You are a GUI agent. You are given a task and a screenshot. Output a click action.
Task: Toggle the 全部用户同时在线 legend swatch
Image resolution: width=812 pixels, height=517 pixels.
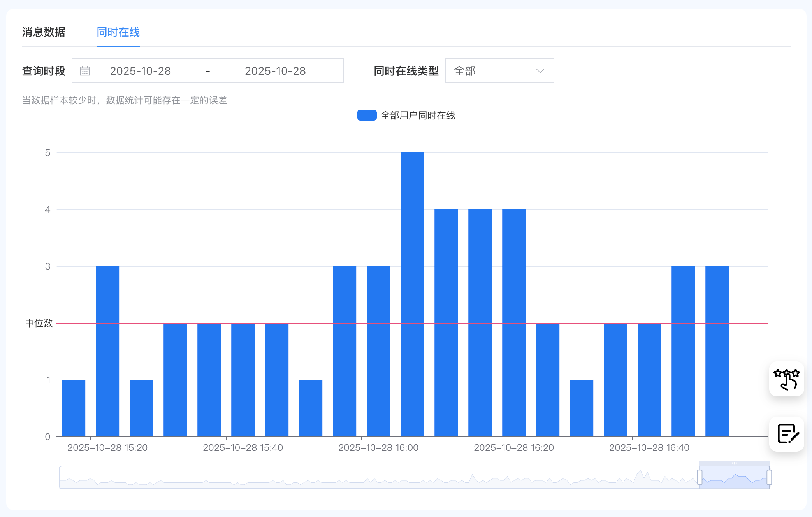coord(367,115)
